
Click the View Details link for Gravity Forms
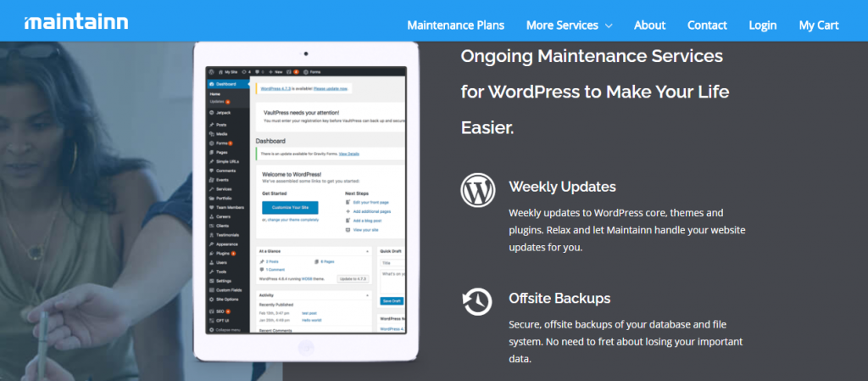pyautogui.click(x=348, y=154)
